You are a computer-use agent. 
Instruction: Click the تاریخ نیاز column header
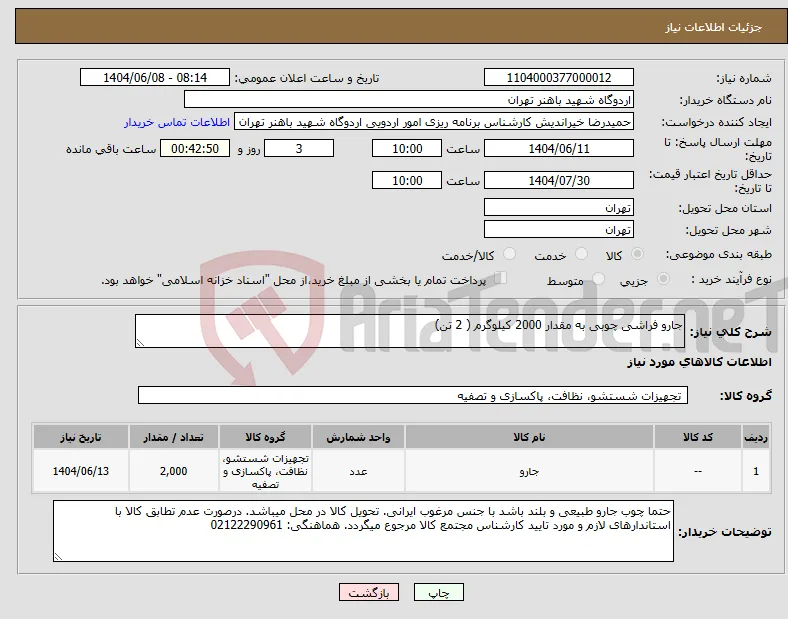pos(81,437)
